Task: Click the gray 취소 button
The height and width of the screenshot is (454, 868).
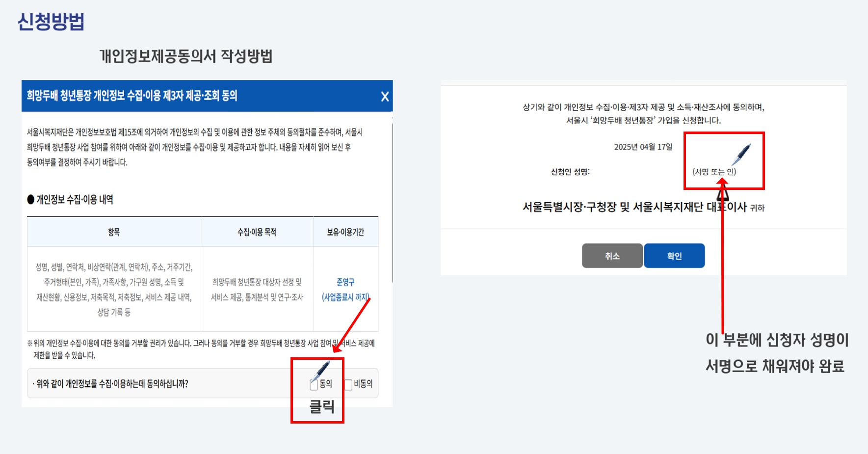Action: click(611, 255)
